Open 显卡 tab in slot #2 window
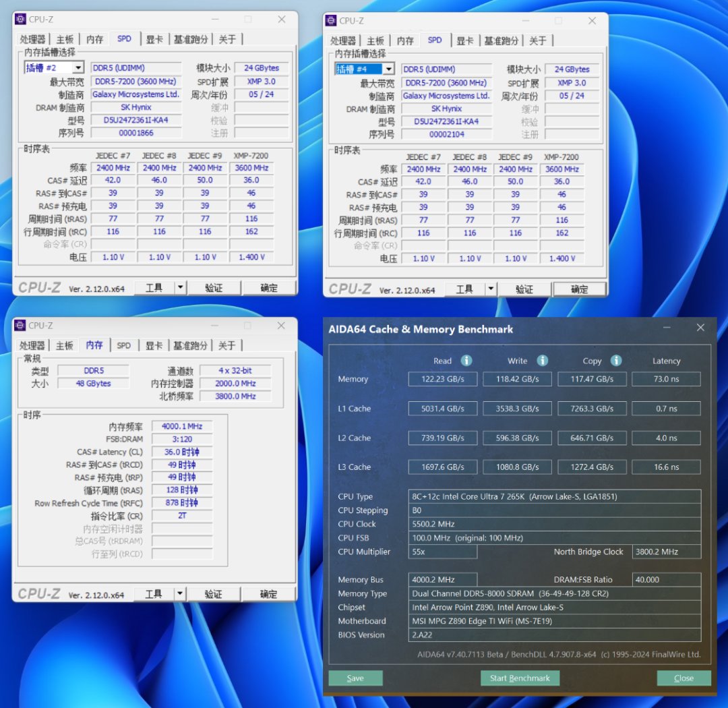The height and width of the screenshot is (708, 728). pos(154,39)
